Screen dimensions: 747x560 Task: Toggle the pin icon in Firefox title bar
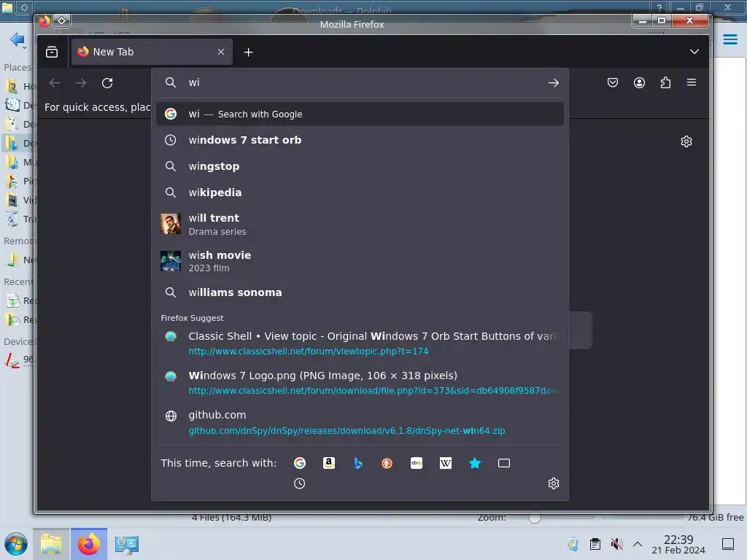[62, 21]
